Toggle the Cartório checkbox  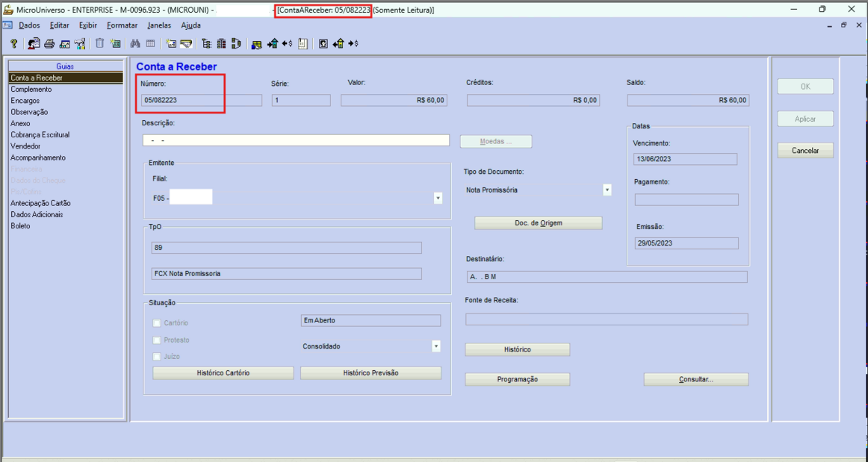coord(157,322)
